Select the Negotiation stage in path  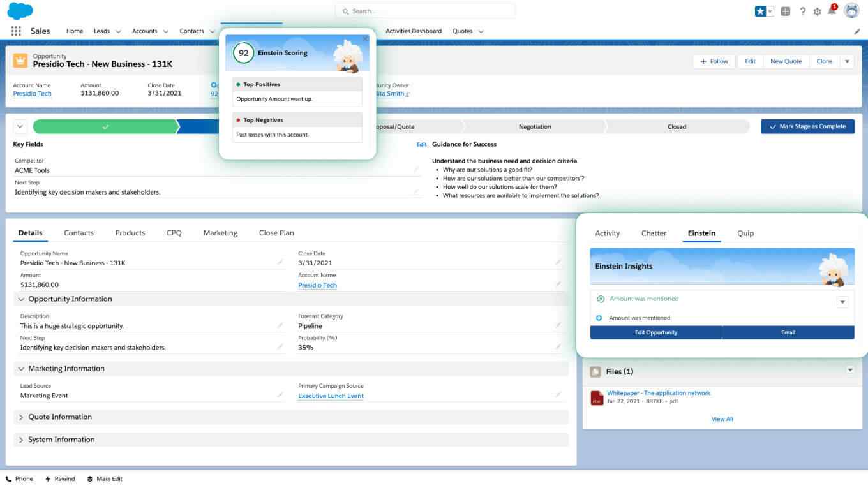[x=535, y=126]
